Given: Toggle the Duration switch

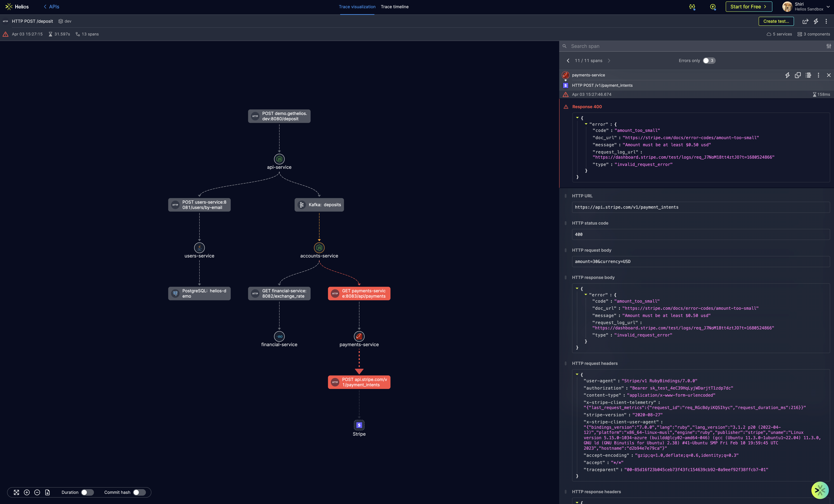Looking at the screenshot, I should point(87,493).
